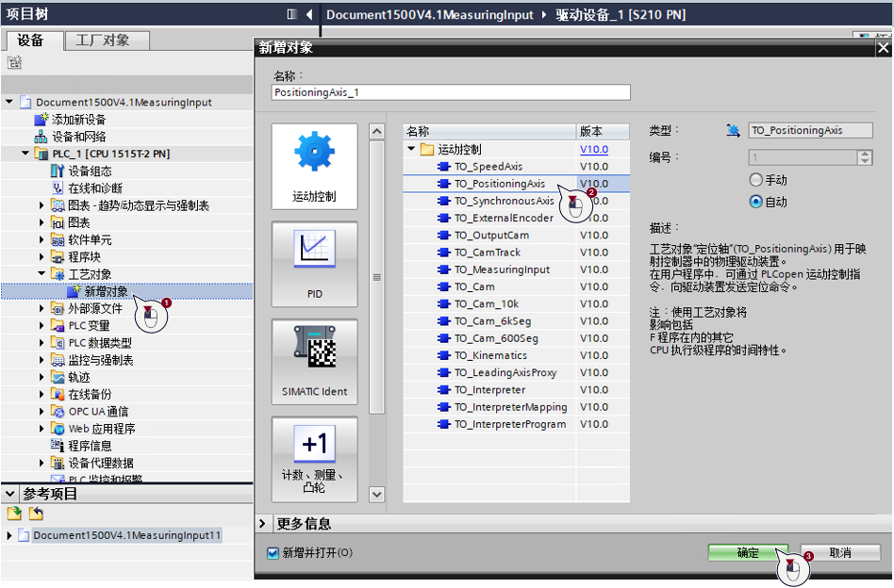Confirm with the 确定 button
Image resolution: width=894 pixels, height=588 pixels.
[748, 553]
